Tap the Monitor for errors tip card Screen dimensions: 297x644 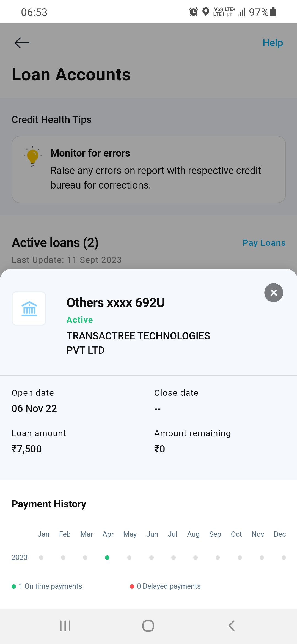pos(148,169)
